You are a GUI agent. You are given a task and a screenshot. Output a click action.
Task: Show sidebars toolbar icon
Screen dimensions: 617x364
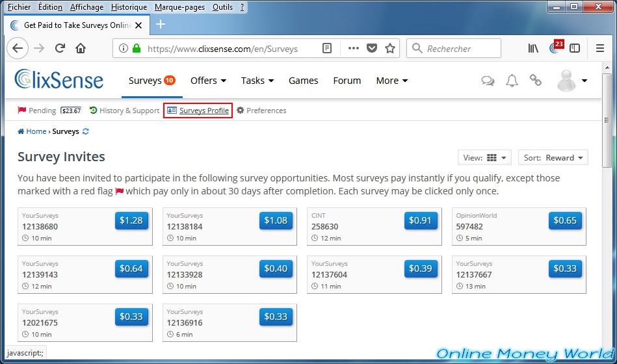pos(575,48)
